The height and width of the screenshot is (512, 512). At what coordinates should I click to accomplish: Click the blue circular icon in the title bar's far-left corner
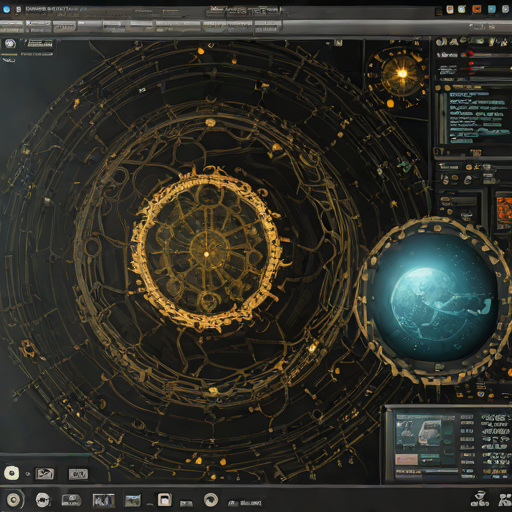pos(6,9)
